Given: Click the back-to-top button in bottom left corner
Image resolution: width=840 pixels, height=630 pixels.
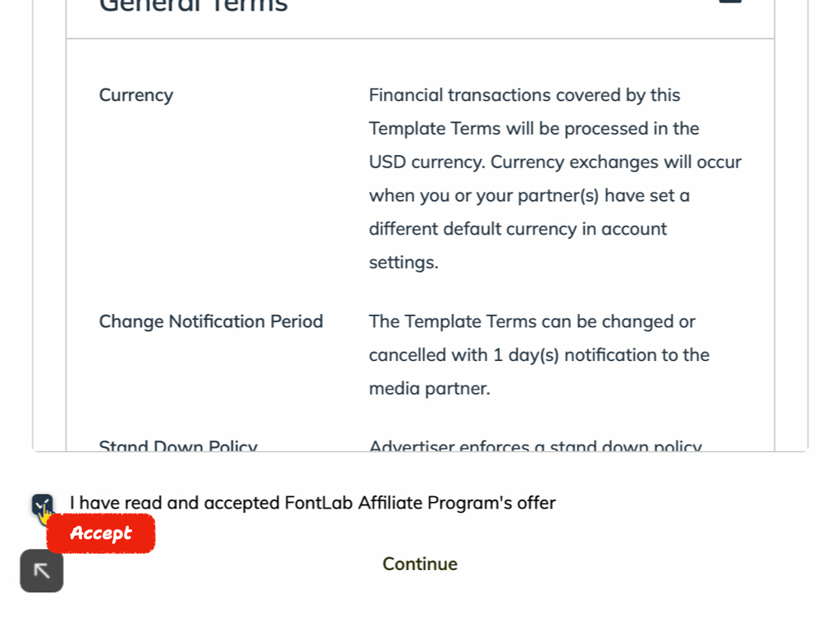Looking at the screenshot, I should (x=41, y=570).
